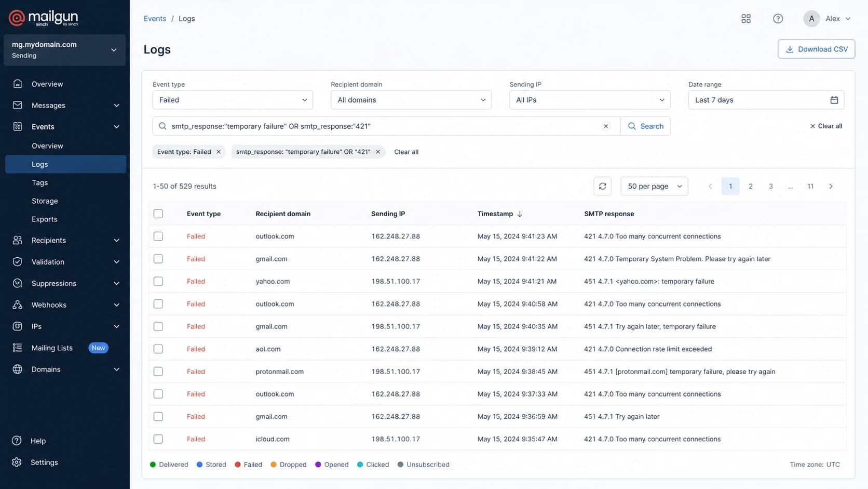
Task: Click Clear all beside the Search button
Action: point(826,126)
